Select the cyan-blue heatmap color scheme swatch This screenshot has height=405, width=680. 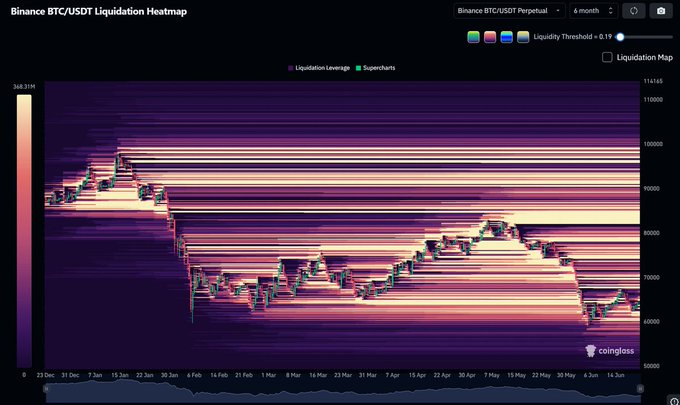click(507, 37)
